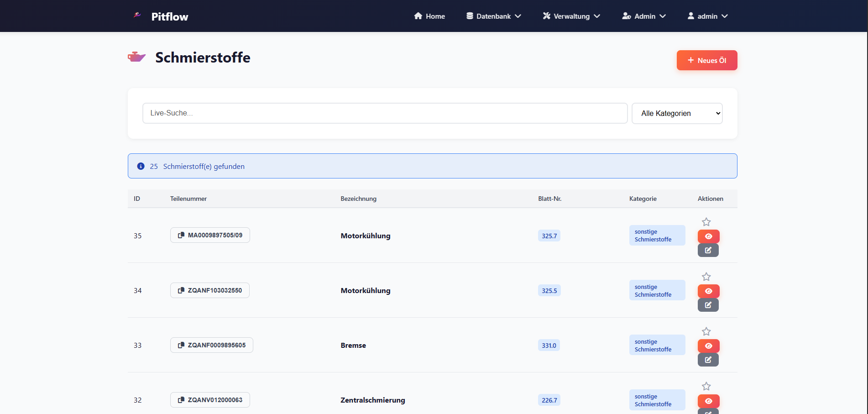The image size is (868, 414).
Task: Click Blatt-Nr. badge 325.5
Action: coord(549,291)
